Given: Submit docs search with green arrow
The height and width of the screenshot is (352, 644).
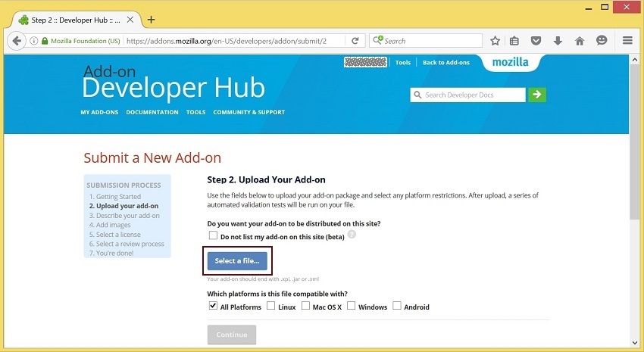Looking at the screenshot, I should point(537,95).
